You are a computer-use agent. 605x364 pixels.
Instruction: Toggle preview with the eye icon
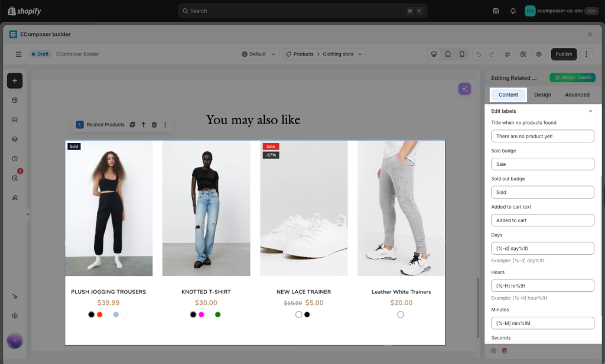point(539,54)
